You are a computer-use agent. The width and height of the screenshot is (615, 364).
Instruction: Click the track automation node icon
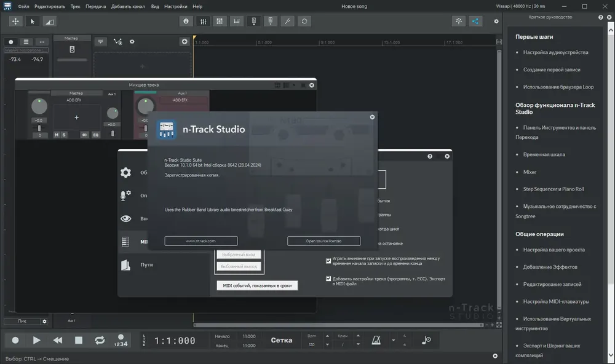117,42
